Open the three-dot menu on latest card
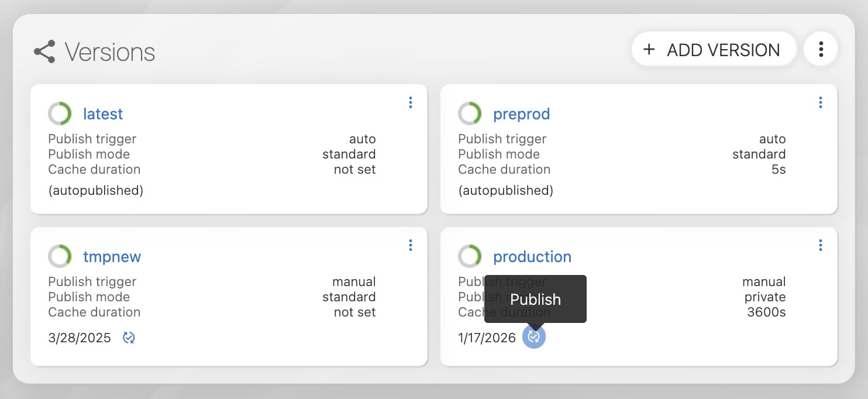 point(410,103)
